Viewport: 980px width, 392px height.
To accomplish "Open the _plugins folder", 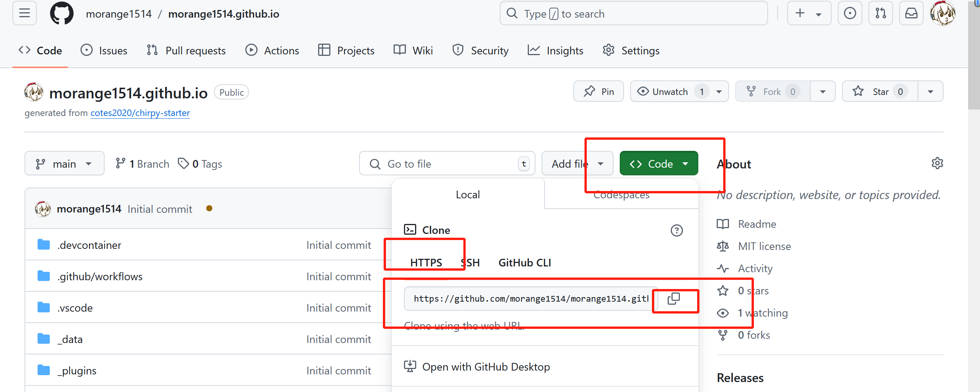I will (77, 371).
